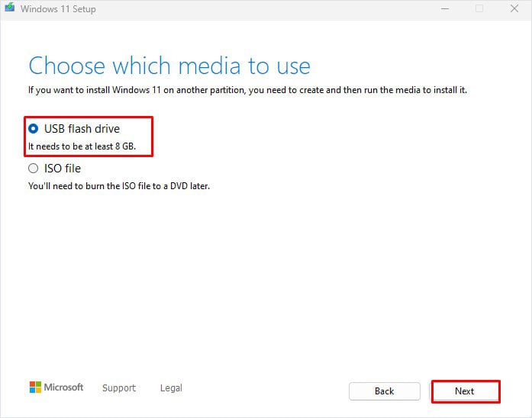Click the Windows 11 Setup title bar icon

pos(9,8)
